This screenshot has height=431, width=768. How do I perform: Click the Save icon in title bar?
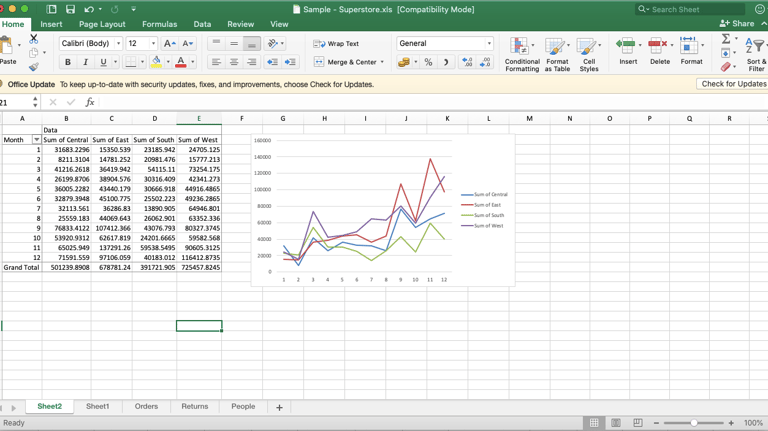point(71,9)
